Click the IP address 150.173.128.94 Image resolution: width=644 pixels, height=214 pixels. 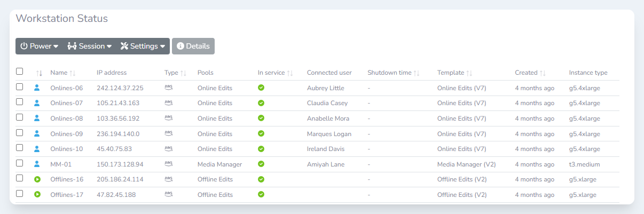tap(120, 164)
